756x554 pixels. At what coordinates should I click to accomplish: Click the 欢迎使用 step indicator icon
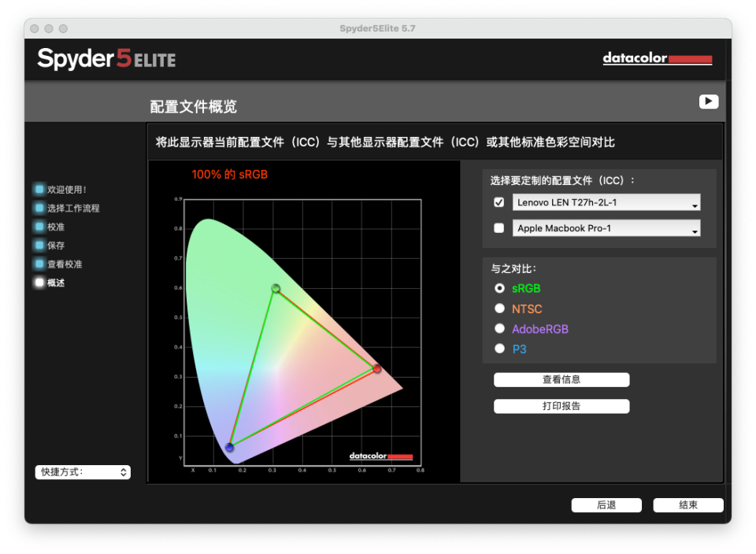[39, 189]
